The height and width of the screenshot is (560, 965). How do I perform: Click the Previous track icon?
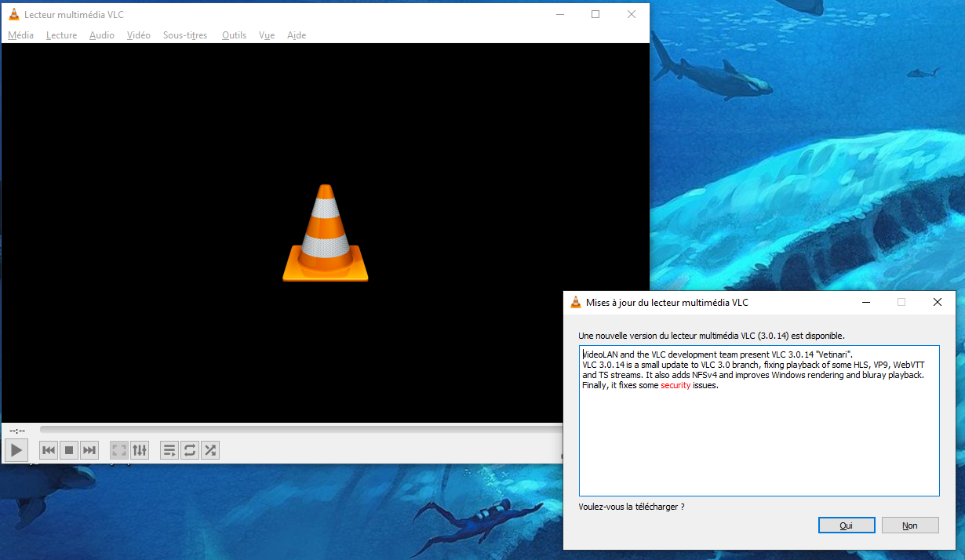[49, 450]
